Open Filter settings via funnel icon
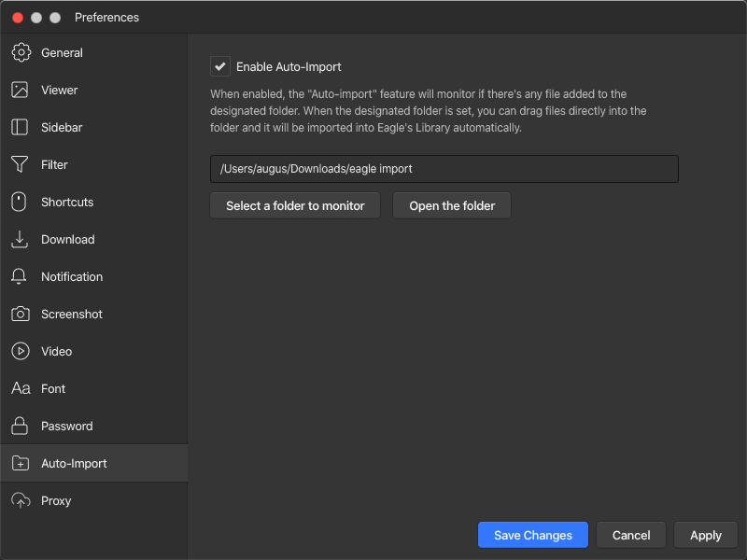 [20, 164]
